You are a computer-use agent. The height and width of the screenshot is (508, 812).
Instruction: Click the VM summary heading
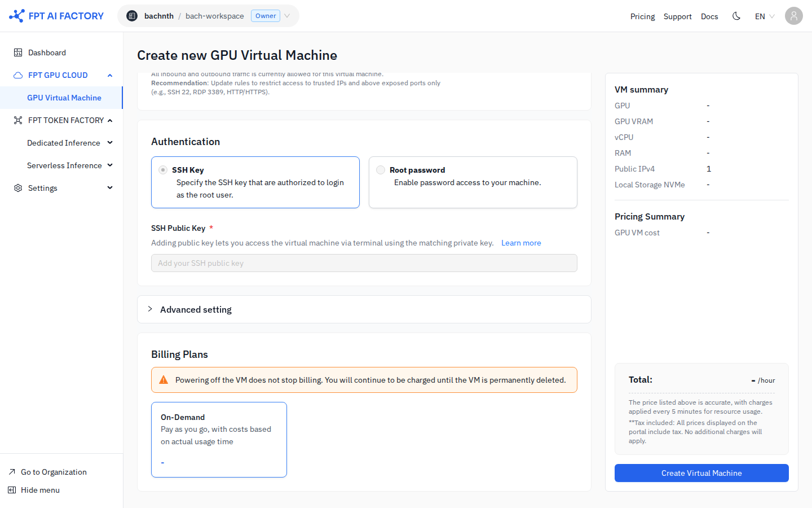[641, 89]
